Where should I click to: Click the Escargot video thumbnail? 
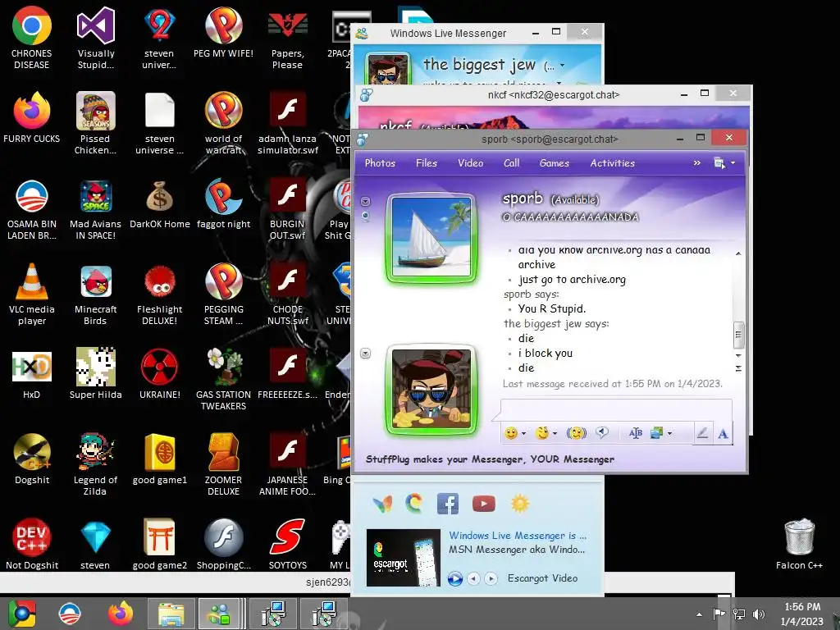(x=404, y=558)
